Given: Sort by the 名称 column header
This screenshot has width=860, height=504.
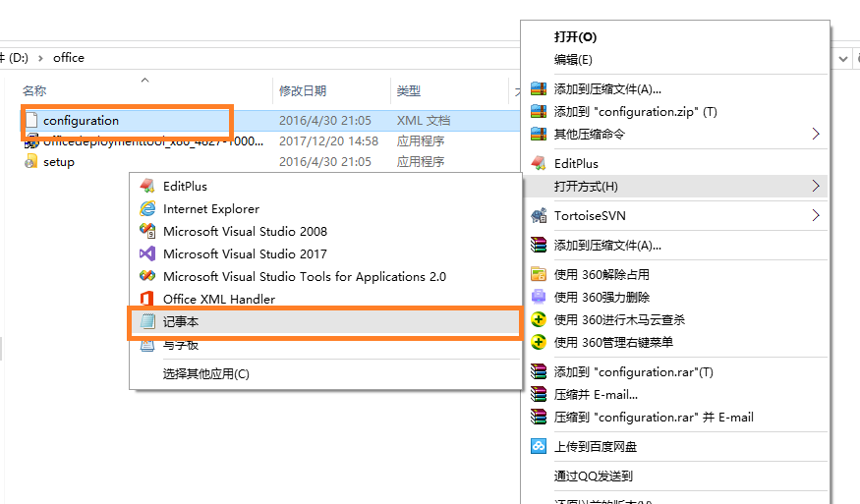Looking at the screenshot, I should click(34, 91).
